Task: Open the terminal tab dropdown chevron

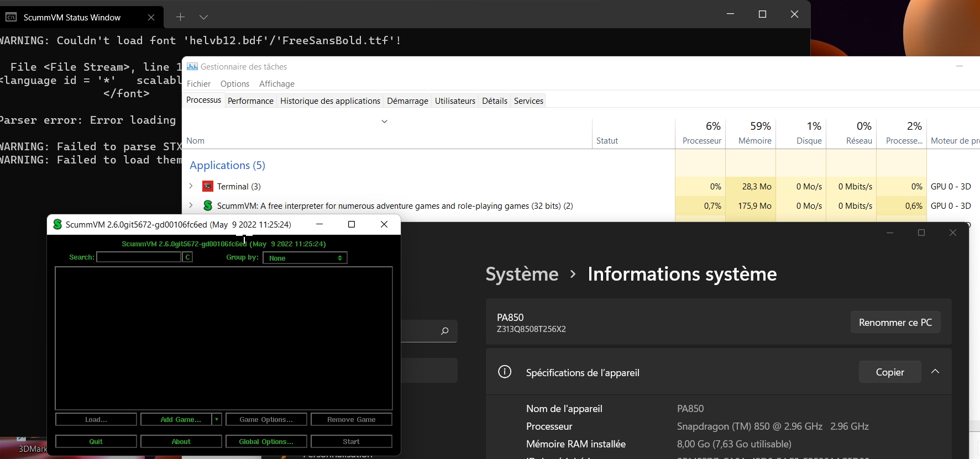Action: pos(203,17)
